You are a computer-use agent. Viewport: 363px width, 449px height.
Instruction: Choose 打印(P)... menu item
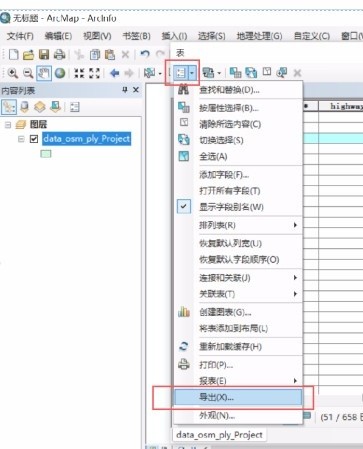[238, 365]
